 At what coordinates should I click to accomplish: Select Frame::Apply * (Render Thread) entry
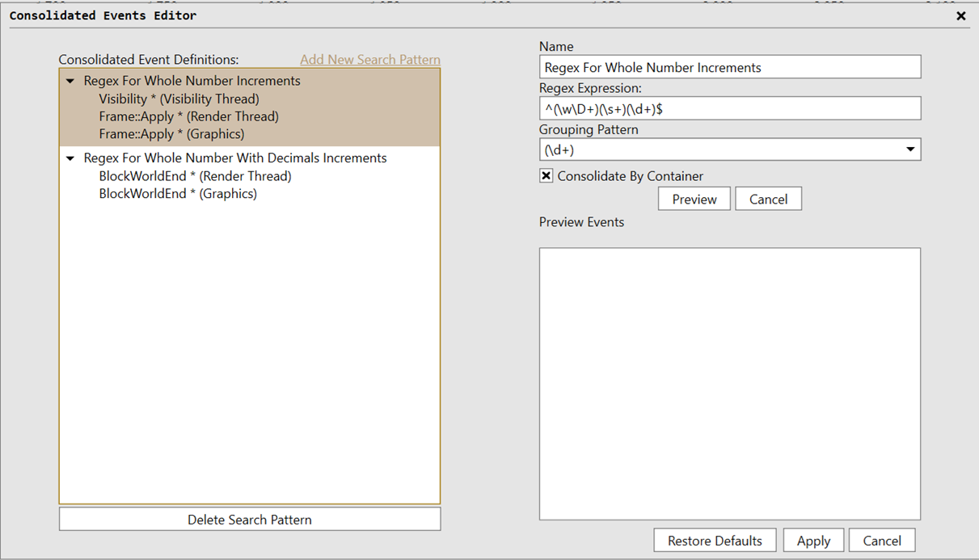(x=188, y=116)
